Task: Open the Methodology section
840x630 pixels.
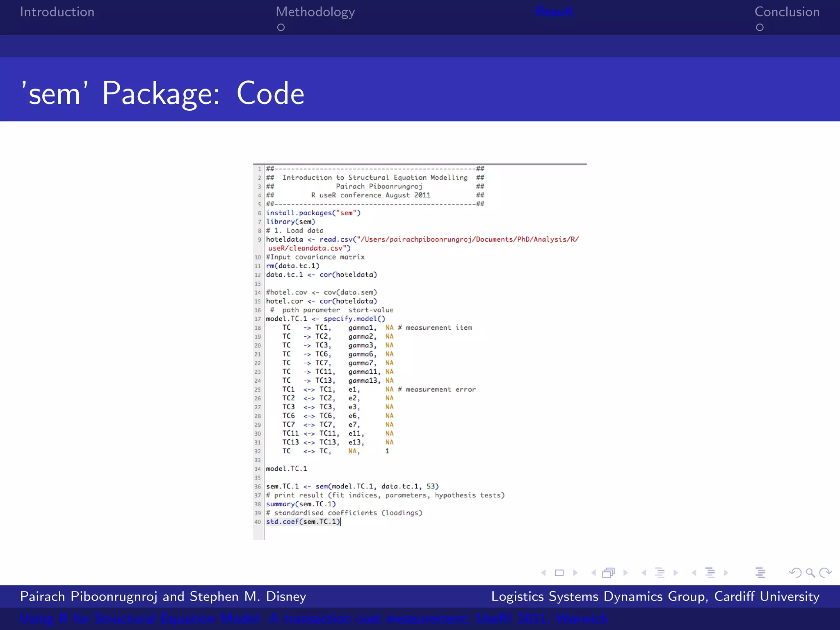Action: [x=315, y=12]
